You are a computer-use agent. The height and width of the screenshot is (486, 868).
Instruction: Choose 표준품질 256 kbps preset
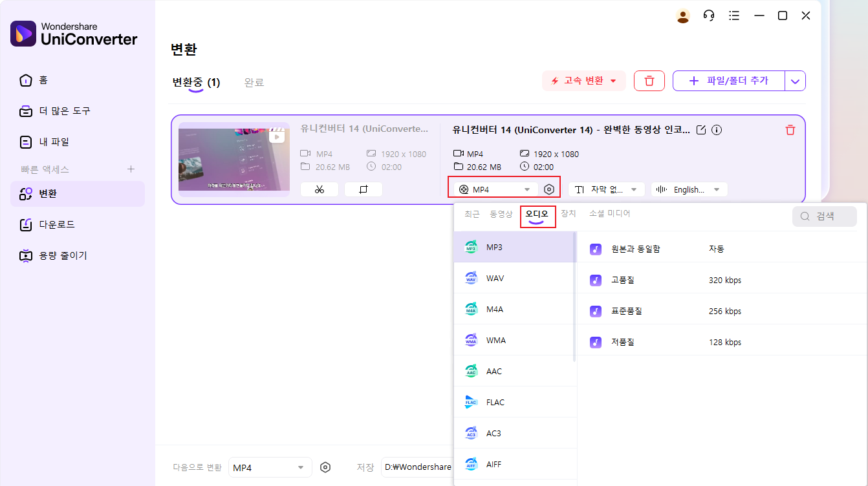pyautogui.click(x=722, y=311)
